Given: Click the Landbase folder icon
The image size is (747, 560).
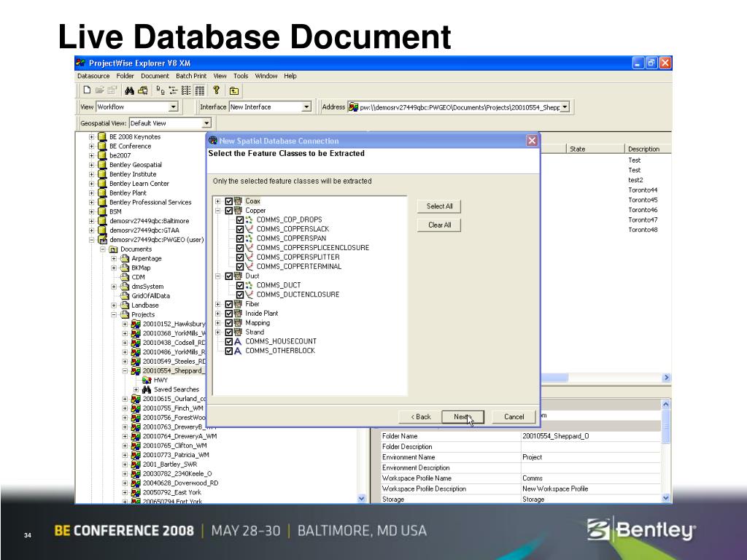Looking at the screenshot, I should tap(125, 306).
